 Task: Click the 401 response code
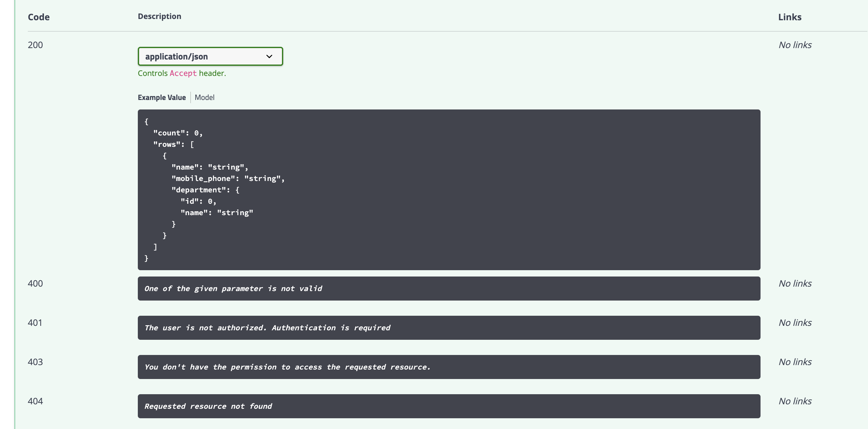(35, 322)
